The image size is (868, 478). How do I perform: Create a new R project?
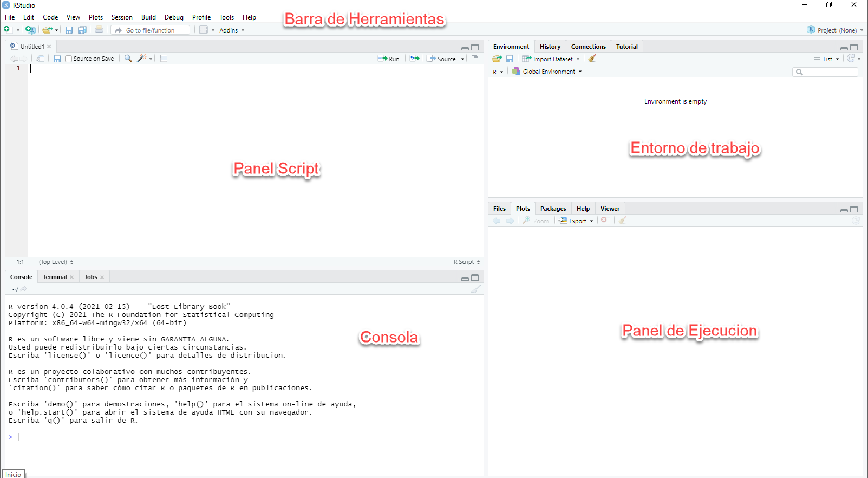tap(30, 30)
